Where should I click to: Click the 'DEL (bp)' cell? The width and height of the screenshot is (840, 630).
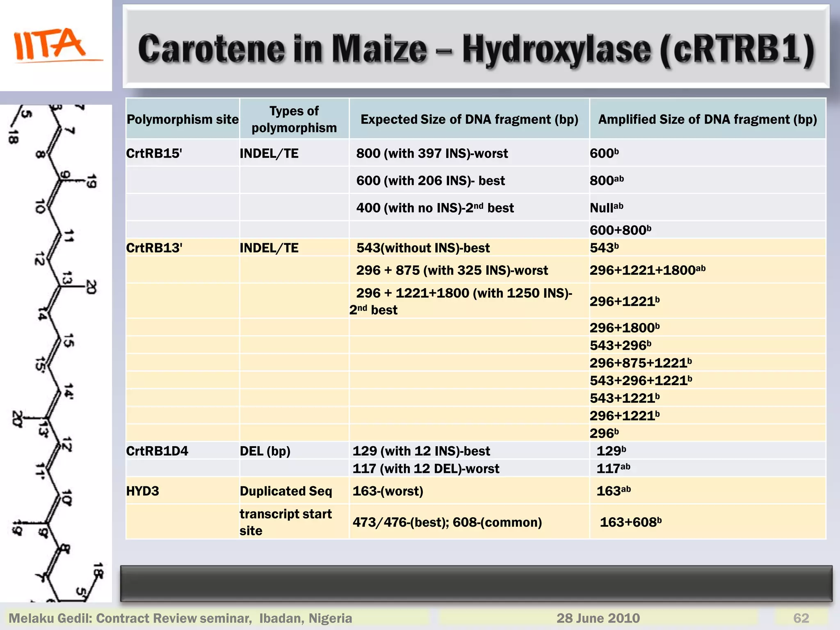tap(294, 451)
